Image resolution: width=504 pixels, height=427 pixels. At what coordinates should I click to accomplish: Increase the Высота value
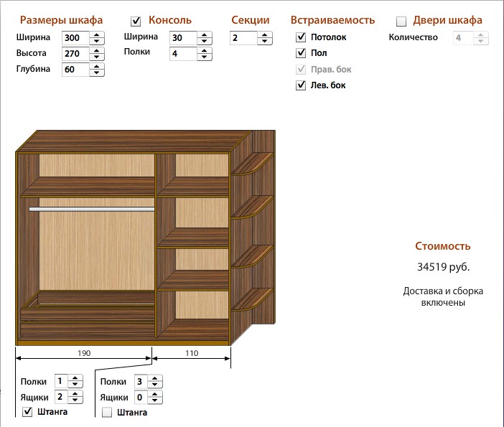tap(96, 50)
